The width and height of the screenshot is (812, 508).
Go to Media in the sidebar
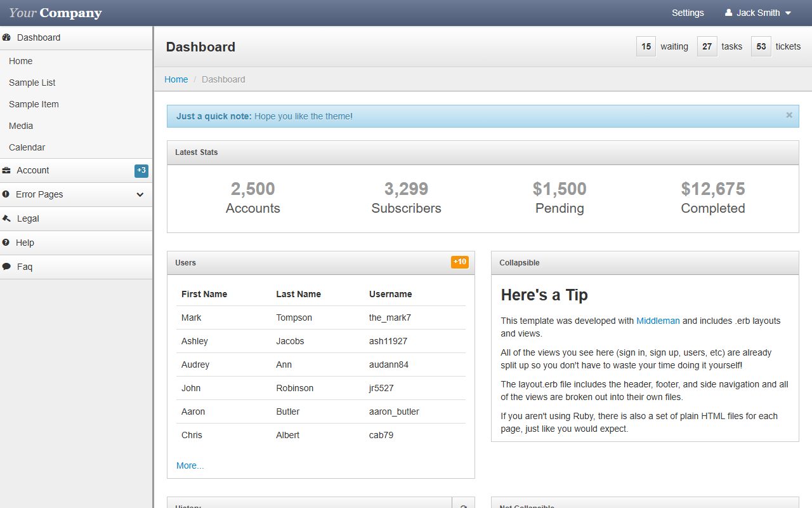[x=21, y=126]
